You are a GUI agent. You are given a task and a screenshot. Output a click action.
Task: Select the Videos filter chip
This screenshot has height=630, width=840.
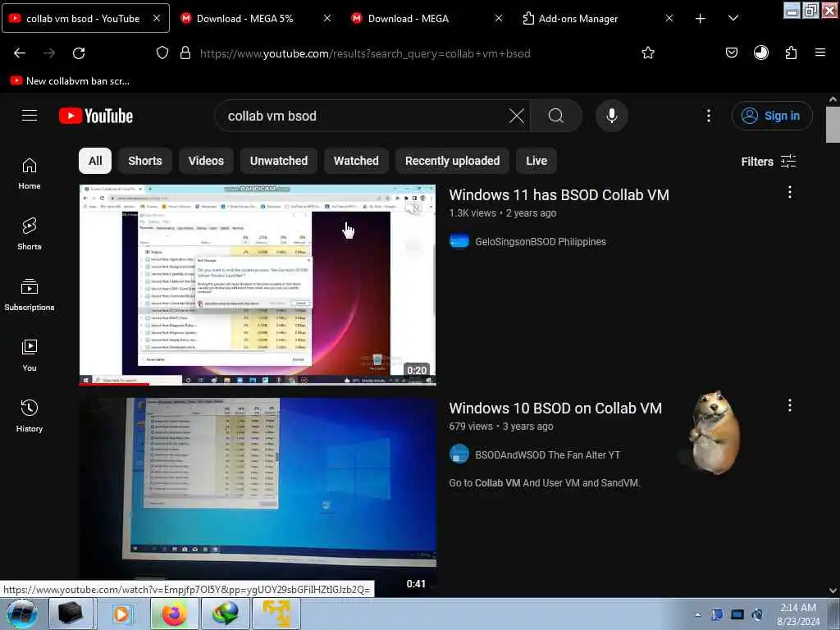click(x=206, y=161)
